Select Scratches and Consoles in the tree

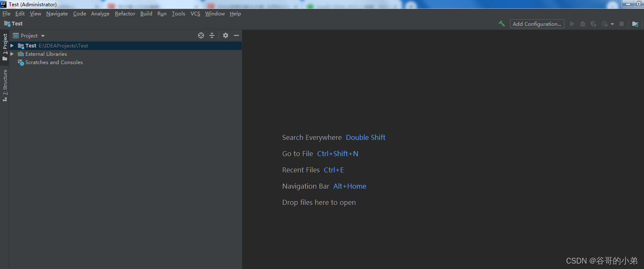54,62
